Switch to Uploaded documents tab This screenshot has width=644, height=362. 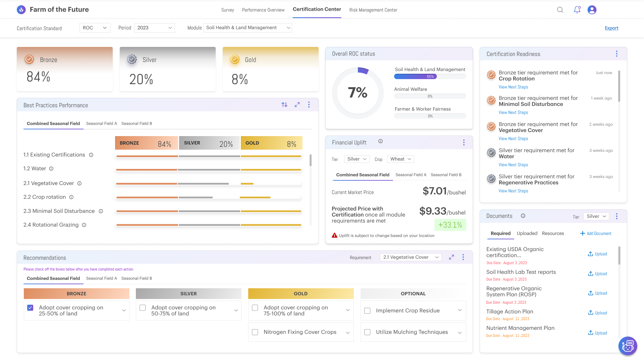point(527,233)
